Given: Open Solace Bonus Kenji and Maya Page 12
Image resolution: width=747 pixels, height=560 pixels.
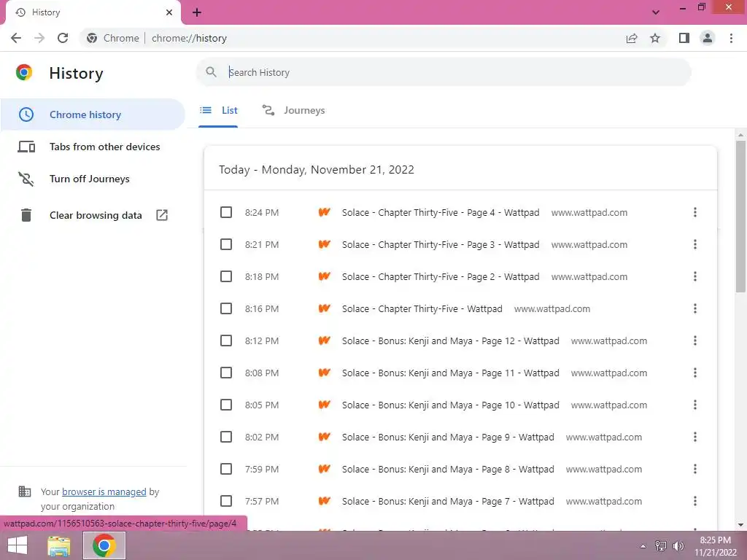Looking at the screenshot, I should pyautogui.click(x=451, y=341).
